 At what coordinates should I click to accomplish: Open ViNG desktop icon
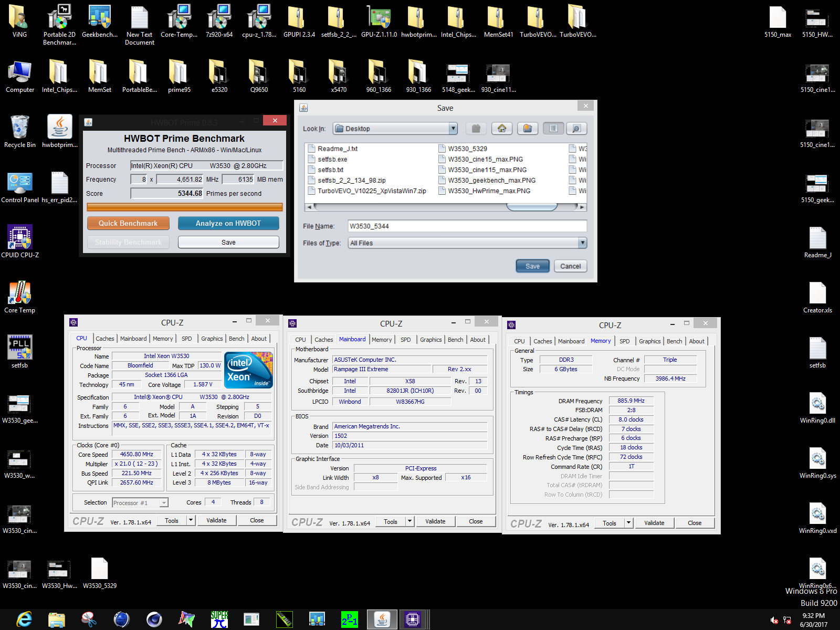19,21
